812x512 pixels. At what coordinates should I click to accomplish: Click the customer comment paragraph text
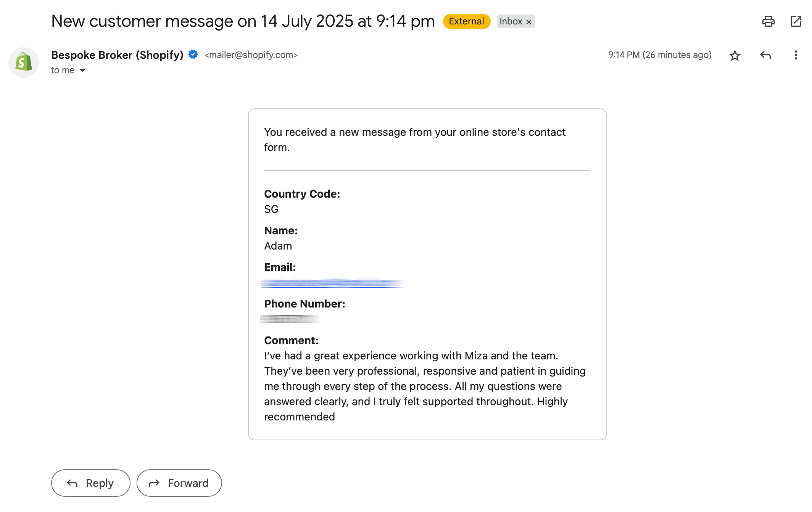click(424, 386)
